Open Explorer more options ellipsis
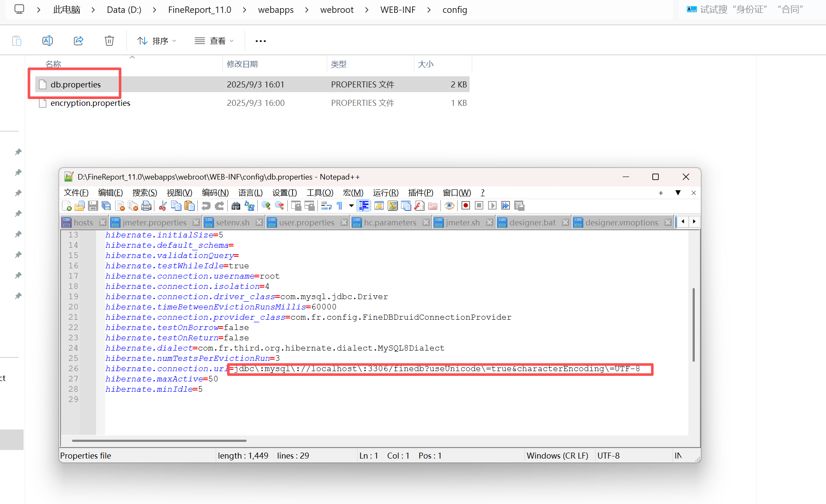Image resolution: width=826 pixels, height=504 pixels. point(261,41)
